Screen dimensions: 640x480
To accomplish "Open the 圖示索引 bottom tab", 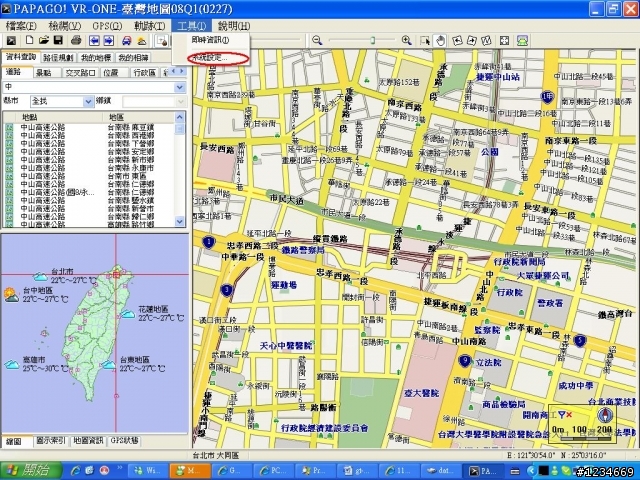I will pyautogui.click(x=51, y=441).
